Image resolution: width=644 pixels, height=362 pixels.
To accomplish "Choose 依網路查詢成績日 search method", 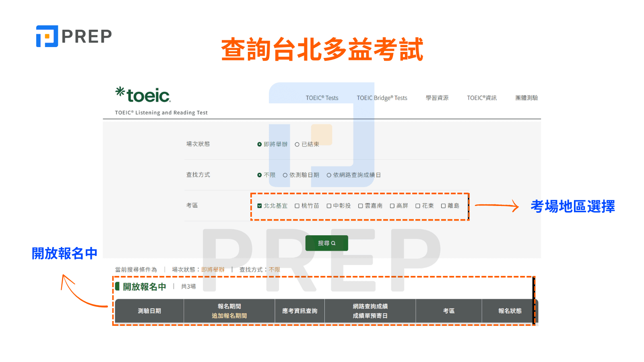I will (x=329, y=175).
